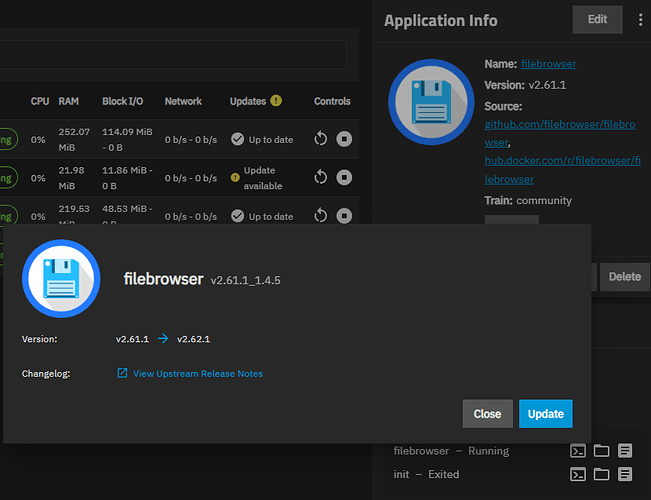The width and height of the screenshot is (651, 500).
Task: Click the 21.98 MiB RAM value
Action: [71, 178]
